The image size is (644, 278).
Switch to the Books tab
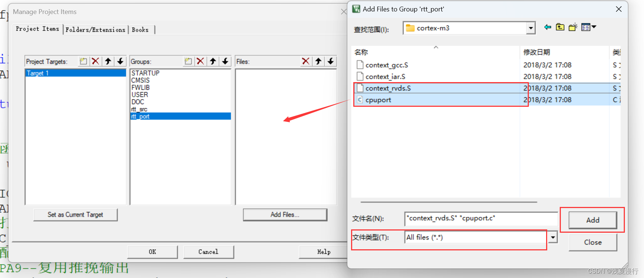pyautogui.click(x=140, y=30)
